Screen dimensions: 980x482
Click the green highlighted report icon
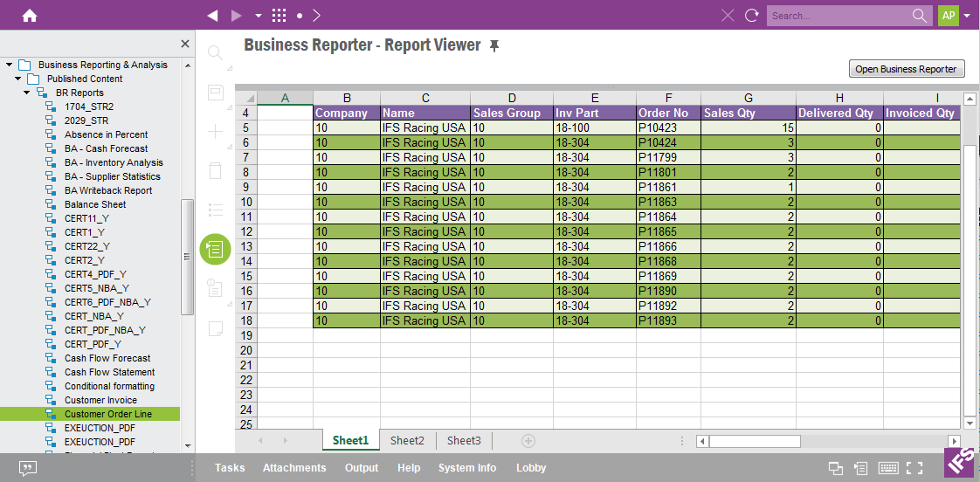tap(215, 250)
